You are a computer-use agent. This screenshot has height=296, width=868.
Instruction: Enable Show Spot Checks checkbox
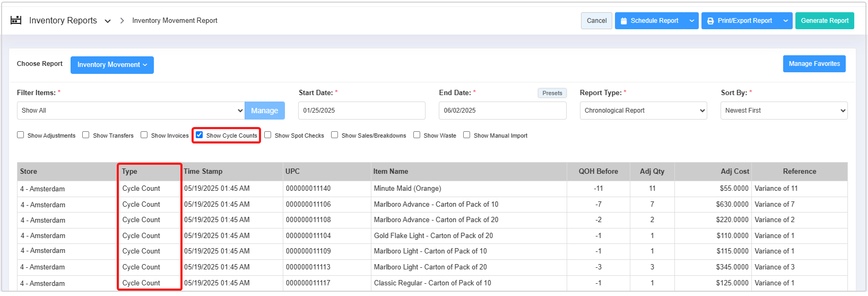pos(268,135)
